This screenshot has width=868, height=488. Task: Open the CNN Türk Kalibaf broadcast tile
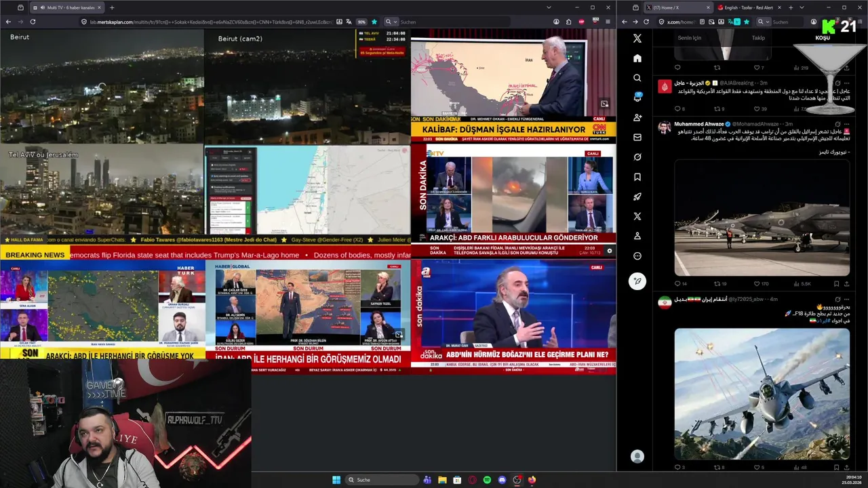tap(513, 86)
